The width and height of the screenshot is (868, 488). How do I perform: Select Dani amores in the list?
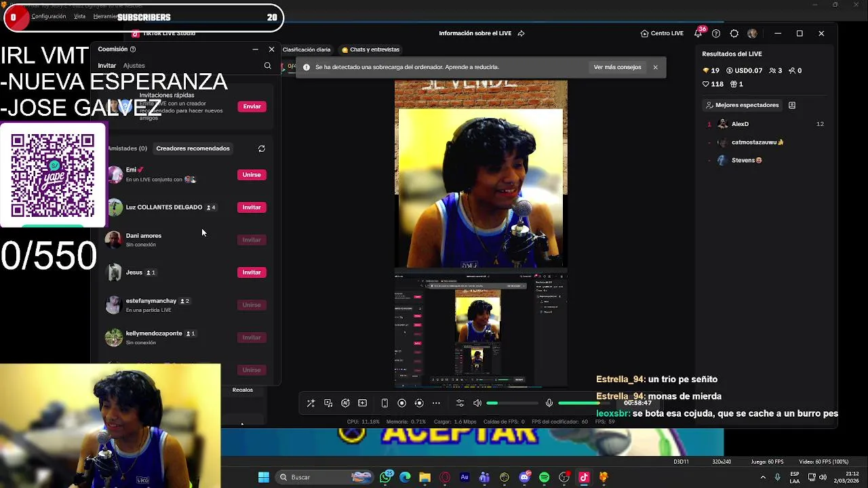point(186,240)
